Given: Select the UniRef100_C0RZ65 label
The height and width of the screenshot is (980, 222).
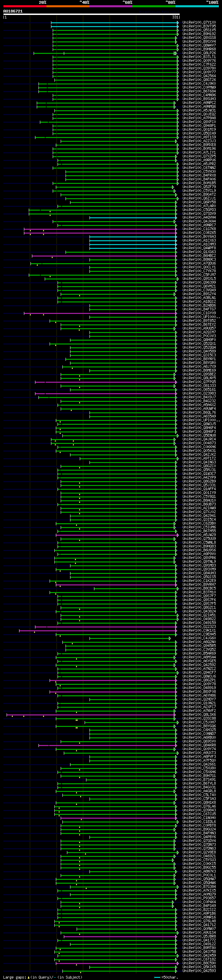Looking at the screenshot, I should coord(199,233).
